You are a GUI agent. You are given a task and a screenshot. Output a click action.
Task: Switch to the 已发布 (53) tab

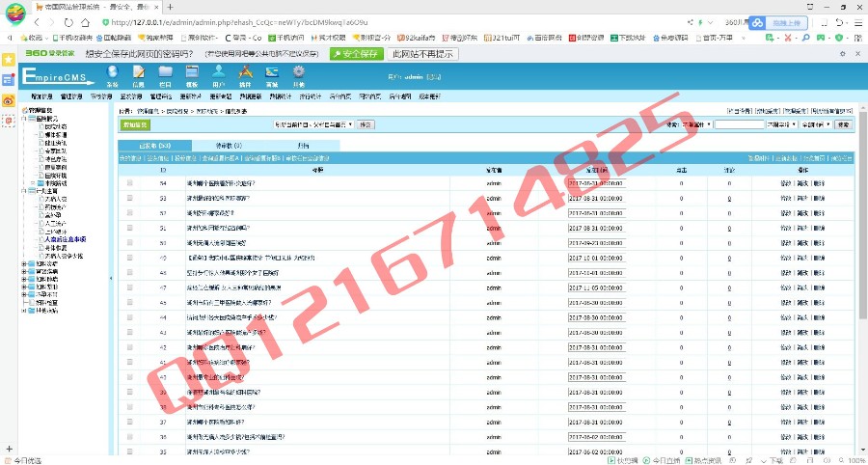(x=154, y=146)
